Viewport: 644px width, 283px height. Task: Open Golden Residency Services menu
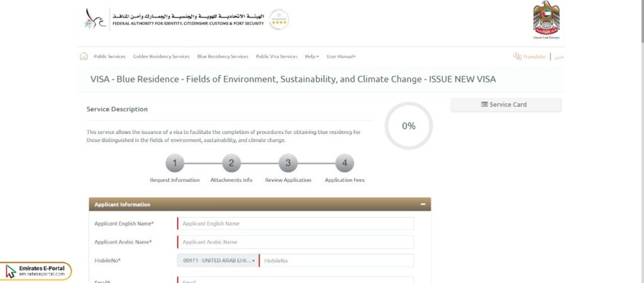coord(162,56)
